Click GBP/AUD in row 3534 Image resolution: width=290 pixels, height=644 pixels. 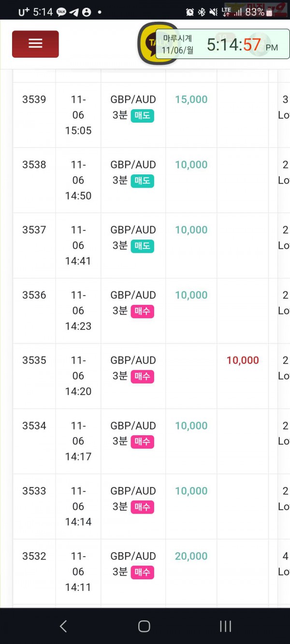(133, 426)
